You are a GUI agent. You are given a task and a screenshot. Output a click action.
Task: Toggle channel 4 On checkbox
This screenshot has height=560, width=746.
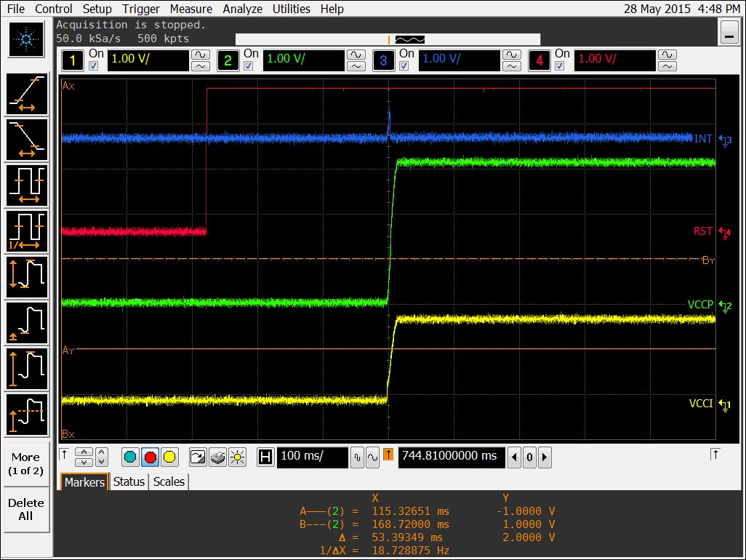pyautogui.click(x=560, y=66)
